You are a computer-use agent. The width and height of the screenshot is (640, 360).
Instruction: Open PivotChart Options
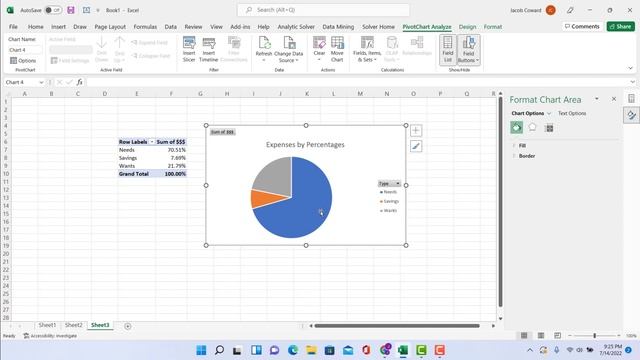[23, 60]
